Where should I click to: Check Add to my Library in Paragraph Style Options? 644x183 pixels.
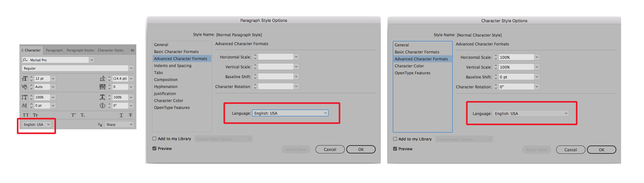pyautogui.click(x=154, y=139)
